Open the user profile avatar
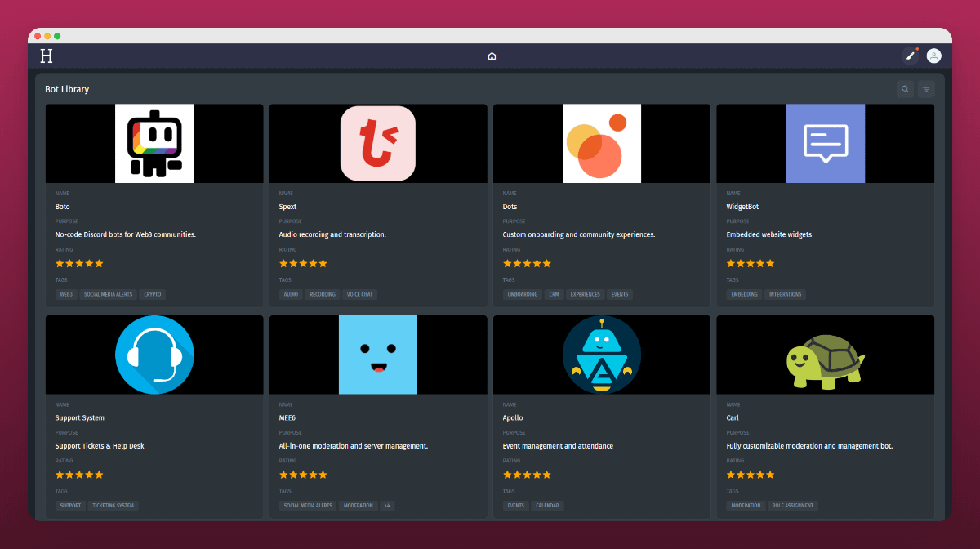 pyautogui.click(x=933, y=56)
